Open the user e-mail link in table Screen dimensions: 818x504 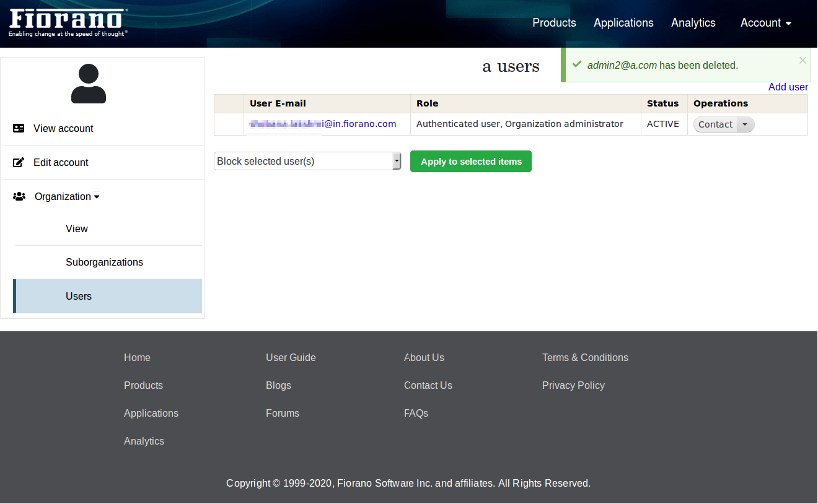[322, 124]
